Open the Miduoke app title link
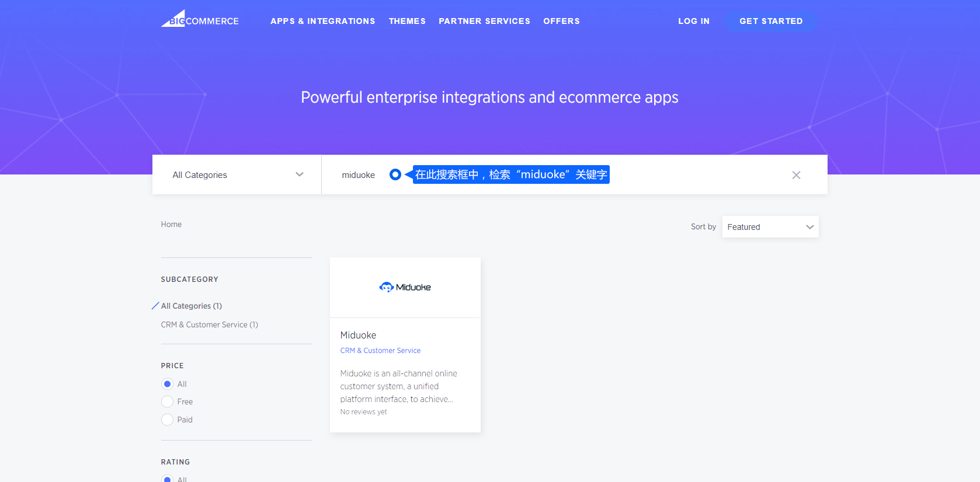This screenshot has height=482, width=980. click(358, 335)
